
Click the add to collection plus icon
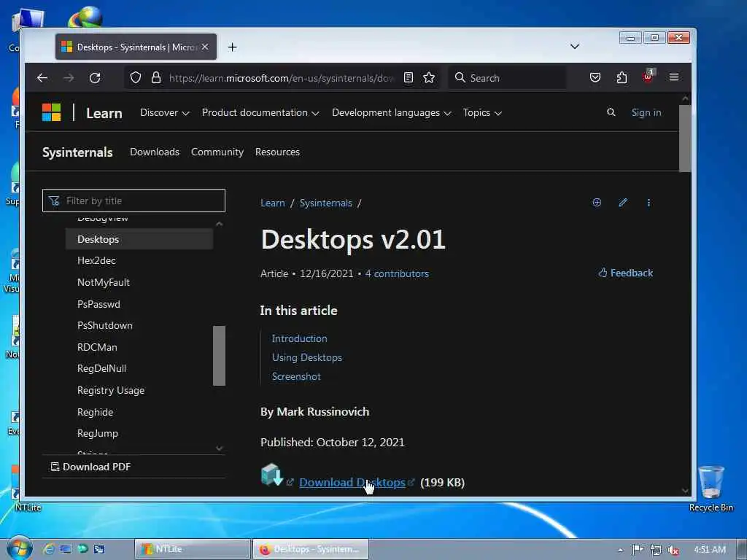pos(597,203)
